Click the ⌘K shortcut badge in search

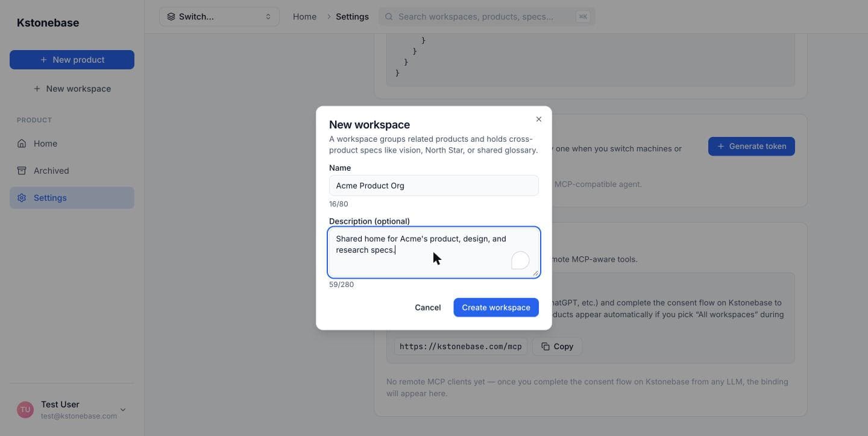coord(583,17)
